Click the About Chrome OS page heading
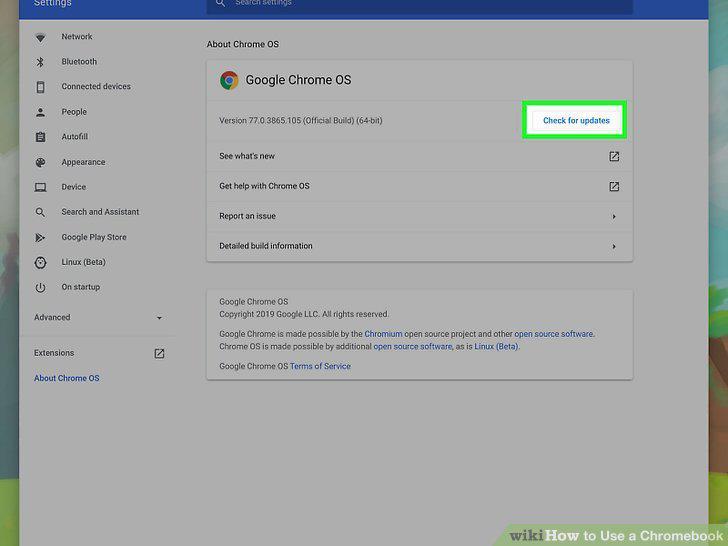The width and height of the screenshot is (728, 546). click(242, 44)
